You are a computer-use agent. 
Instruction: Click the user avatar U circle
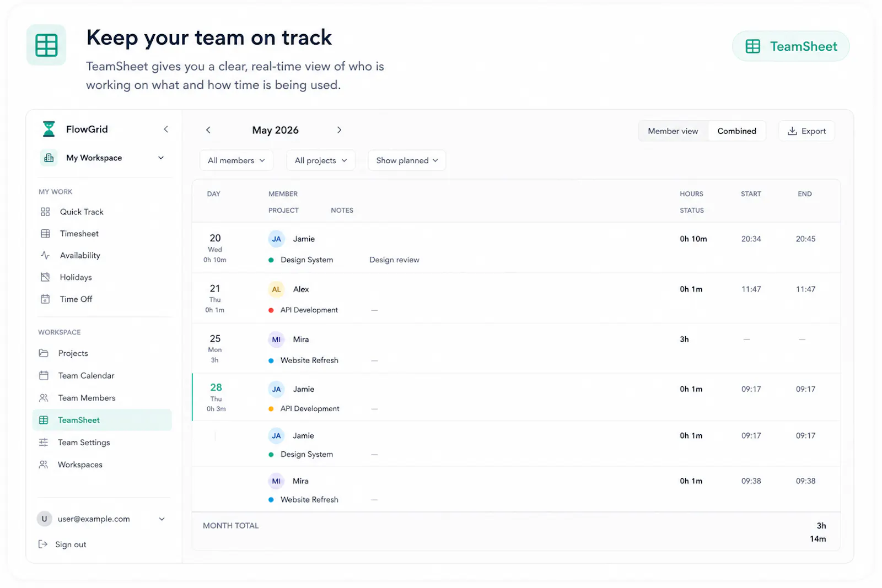pos(45,519)
